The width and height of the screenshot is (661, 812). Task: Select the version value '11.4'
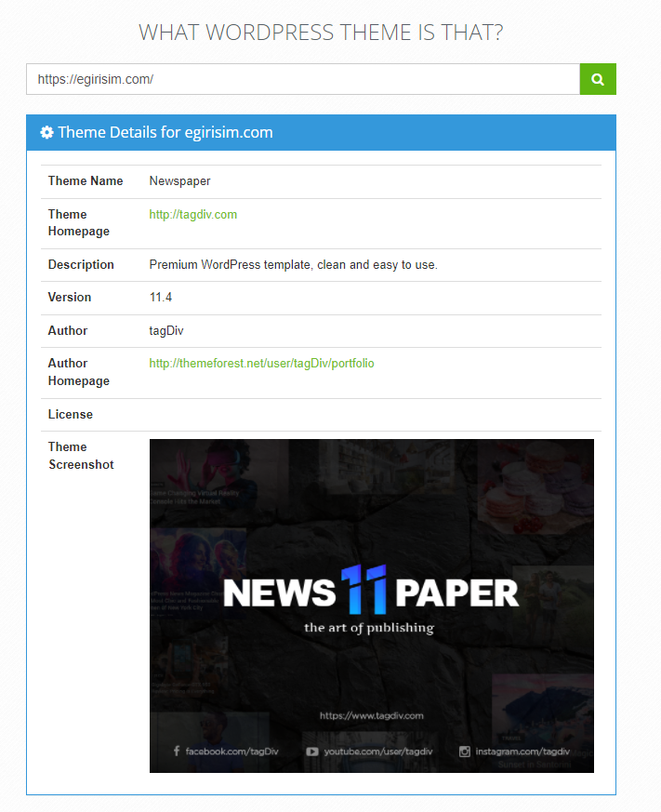click(x=161, y=298)
